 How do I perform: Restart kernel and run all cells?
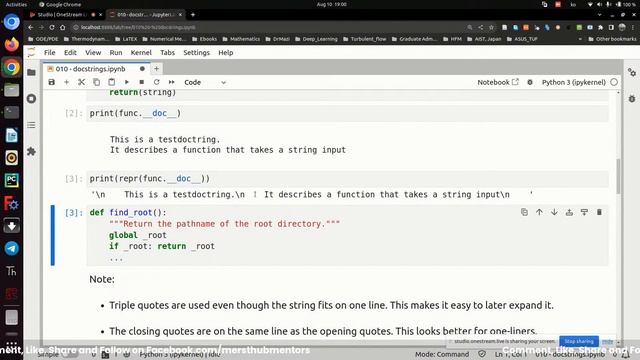171,82
